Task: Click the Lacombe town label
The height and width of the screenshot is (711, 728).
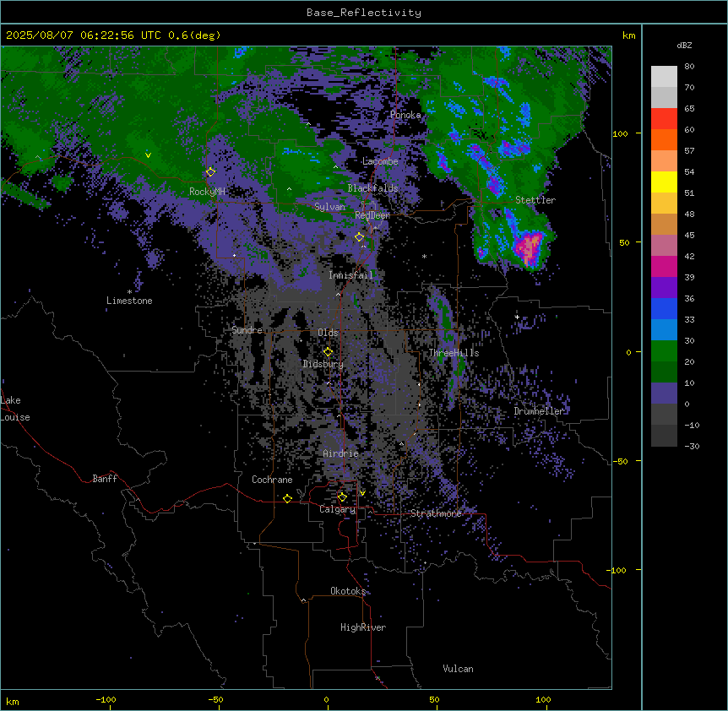Action: 380,161
